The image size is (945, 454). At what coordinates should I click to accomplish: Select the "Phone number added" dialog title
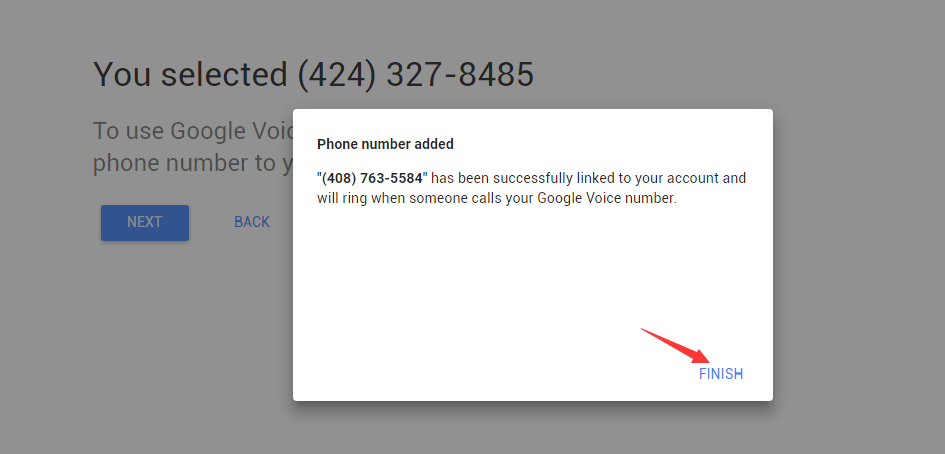[x=385, y=144]
